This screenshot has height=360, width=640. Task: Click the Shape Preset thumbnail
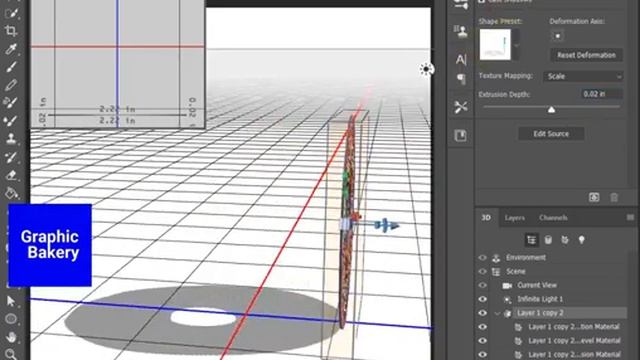(x=495, y=44)
